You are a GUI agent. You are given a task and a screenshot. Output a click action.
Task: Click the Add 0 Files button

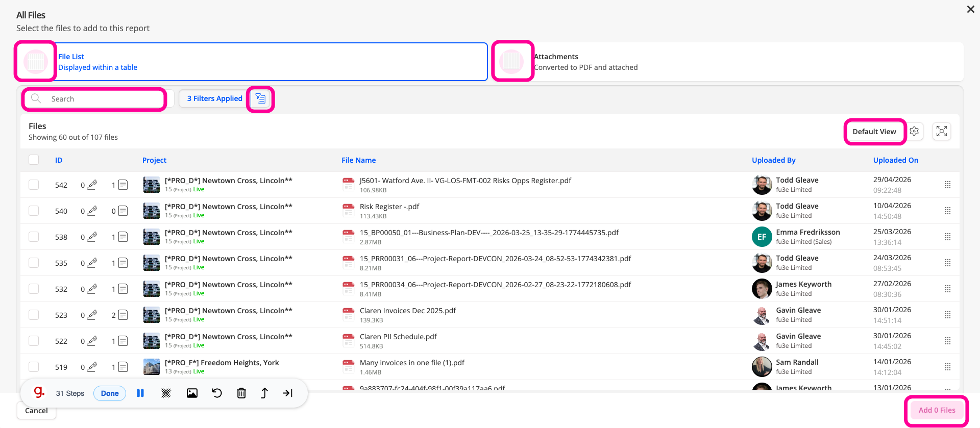(x=937, y=410)
